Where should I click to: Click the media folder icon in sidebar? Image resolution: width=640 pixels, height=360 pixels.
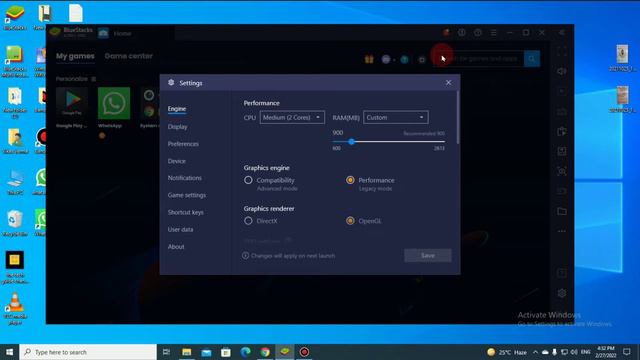pos(562,211)
